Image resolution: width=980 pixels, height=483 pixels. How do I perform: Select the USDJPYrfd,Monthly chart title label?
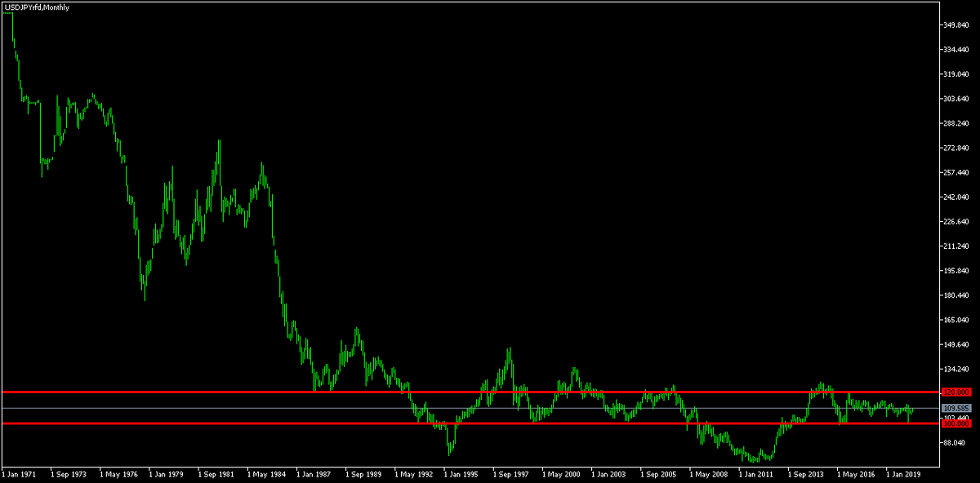tap(37, 7)
